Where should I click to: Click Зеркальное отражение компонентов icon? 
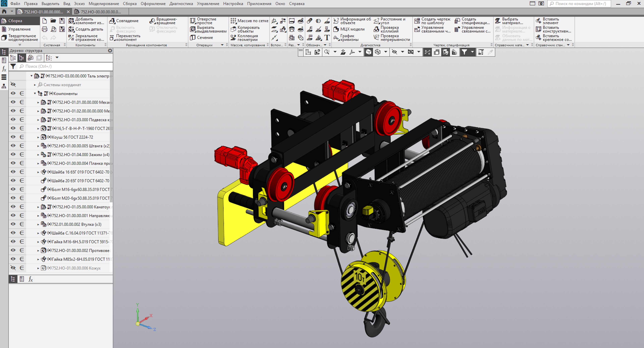71,38
